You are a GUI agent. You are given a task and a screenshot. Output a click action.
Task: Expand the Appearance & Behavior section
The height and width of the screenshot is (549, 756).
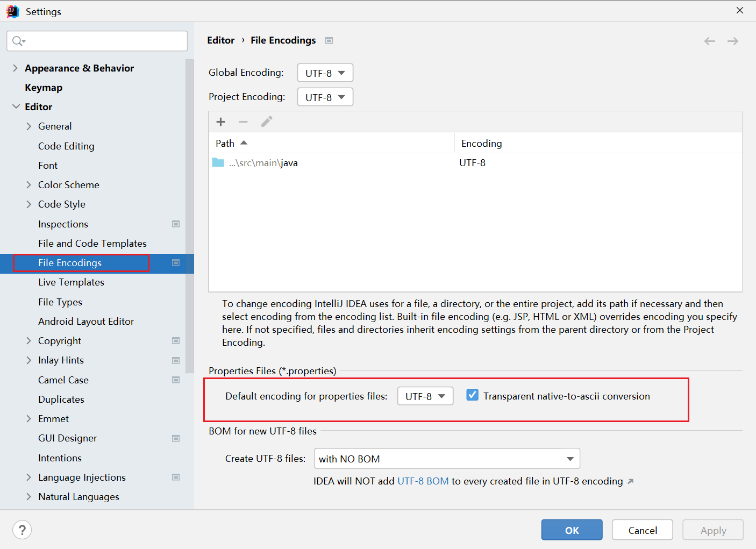pos(15,68)
